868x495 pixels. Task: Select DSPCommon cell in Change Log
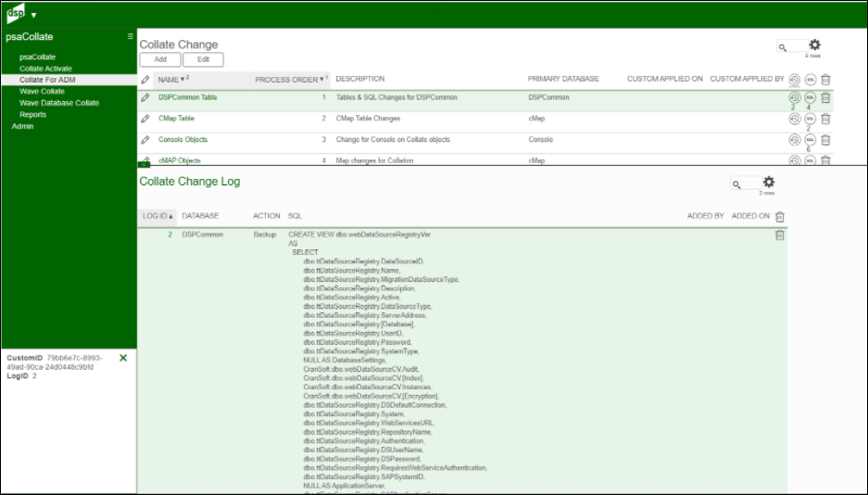(202, 235)
